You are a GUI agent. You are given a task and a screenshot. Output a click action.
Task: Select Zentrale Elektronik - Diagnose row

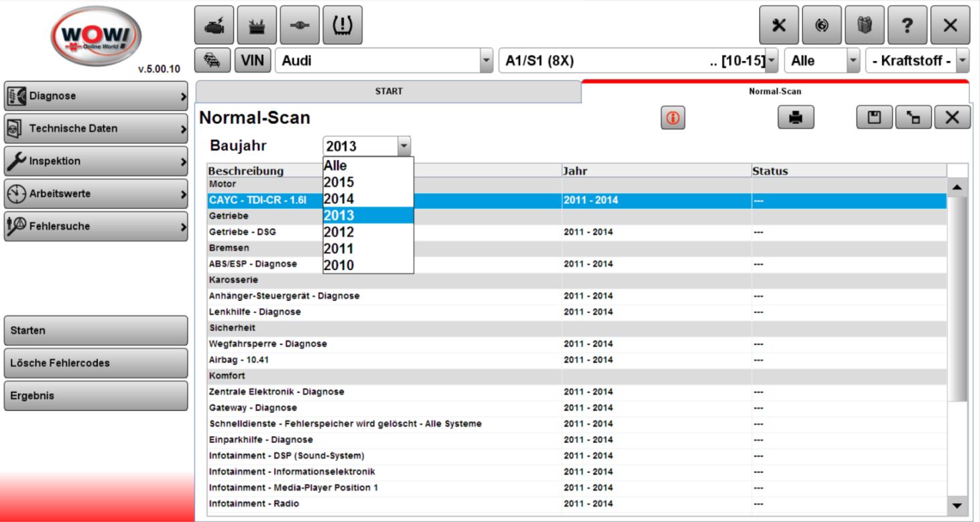tap(576, 391)
